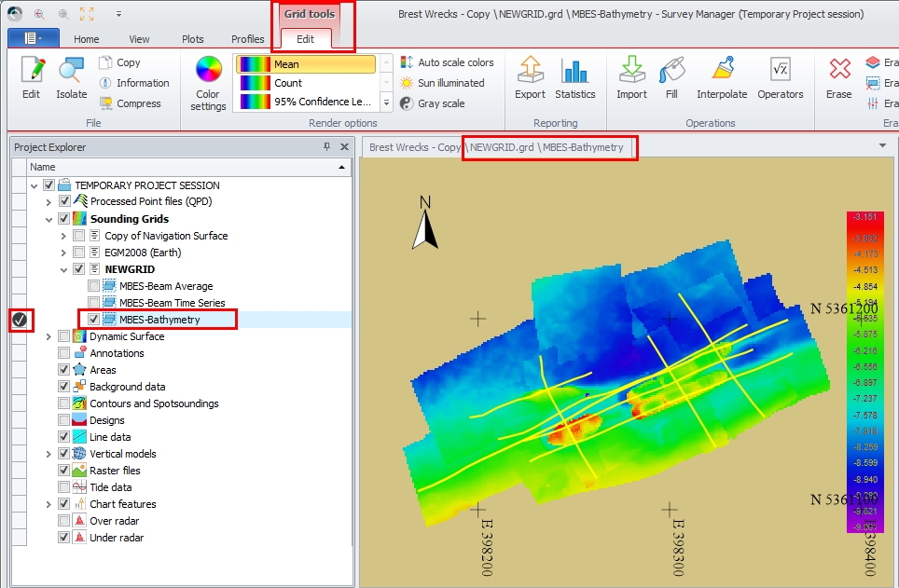
Task: Collapse the NEWGRID tree node
Action: pos(63,269)
